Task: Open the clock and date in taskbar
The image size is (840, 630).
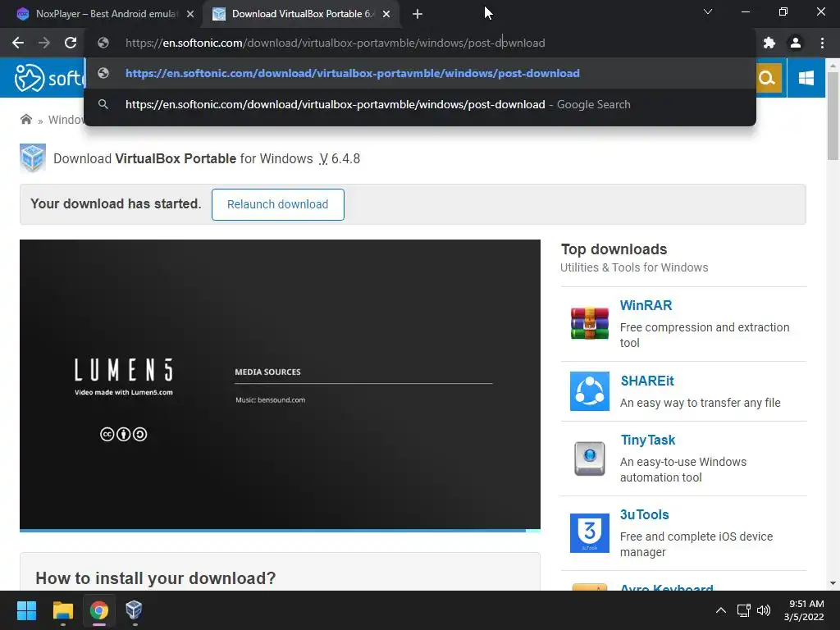Action: [x=804, y=610]
